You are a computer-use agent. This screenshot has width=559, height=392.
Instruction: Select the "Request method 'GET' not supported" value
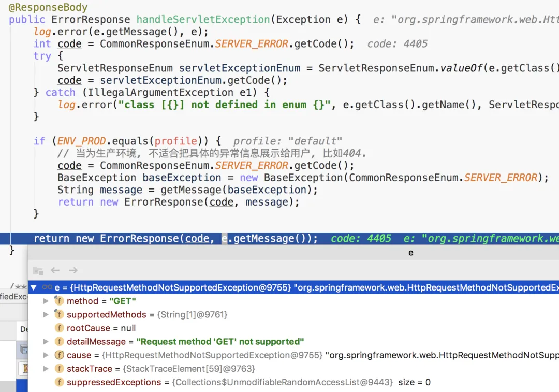click(x=220, y=342)
